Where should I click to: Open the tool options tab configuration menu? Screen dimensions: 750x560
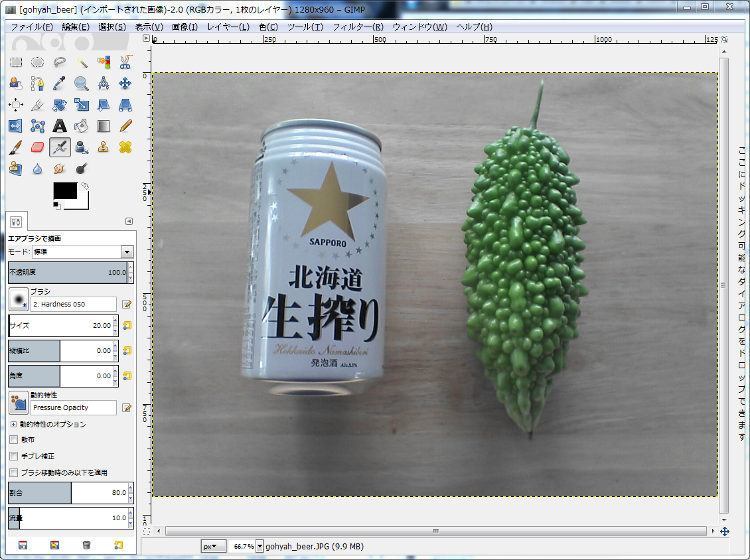(x=129, y=222)
